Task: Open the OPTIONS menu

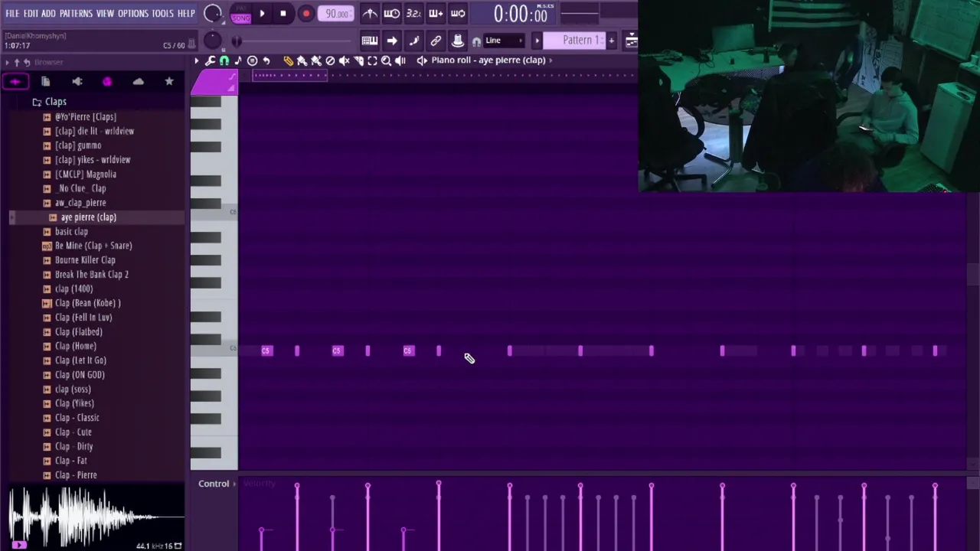Action: coord(133,14)
